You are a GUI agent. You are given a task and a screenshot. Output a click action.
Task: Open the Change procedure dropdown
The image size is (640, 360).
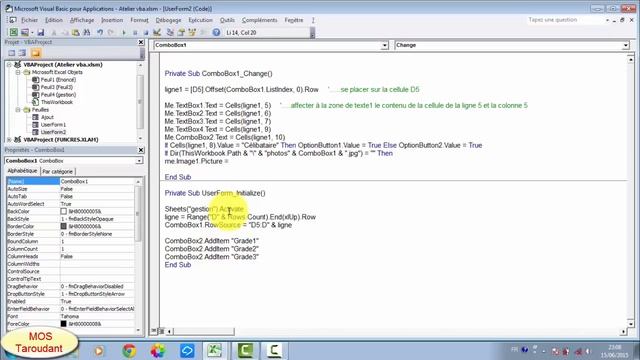(x=626, y=45)
